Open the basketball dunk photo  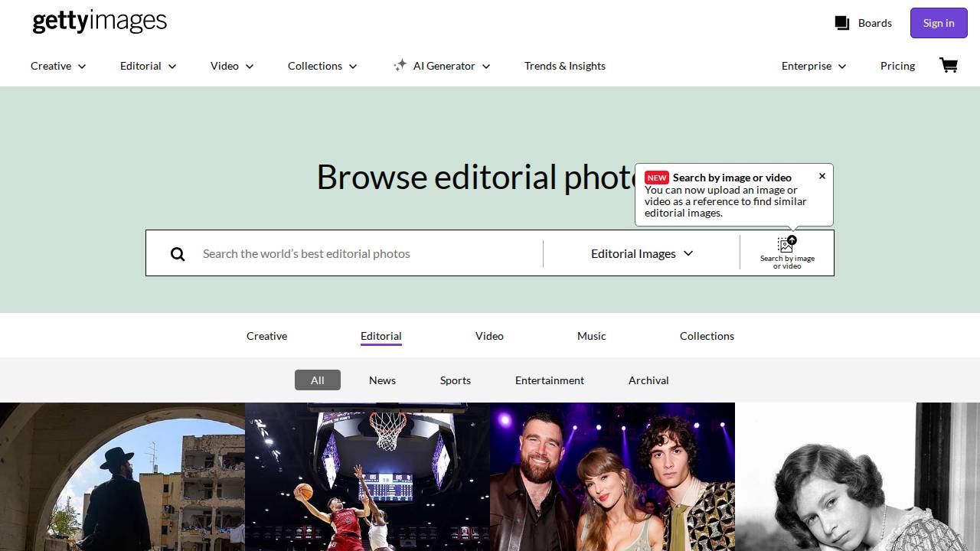click(x=367, y=476)
